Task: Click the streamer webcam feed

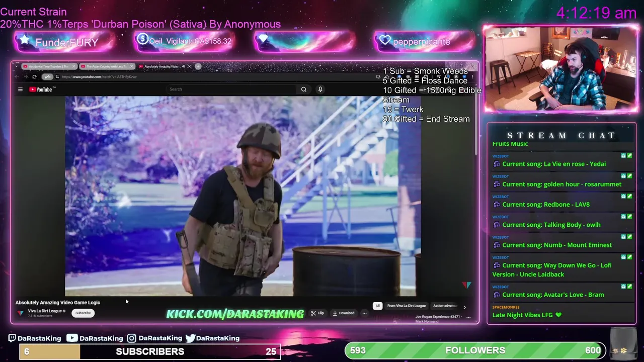Action: click(561, 69)
